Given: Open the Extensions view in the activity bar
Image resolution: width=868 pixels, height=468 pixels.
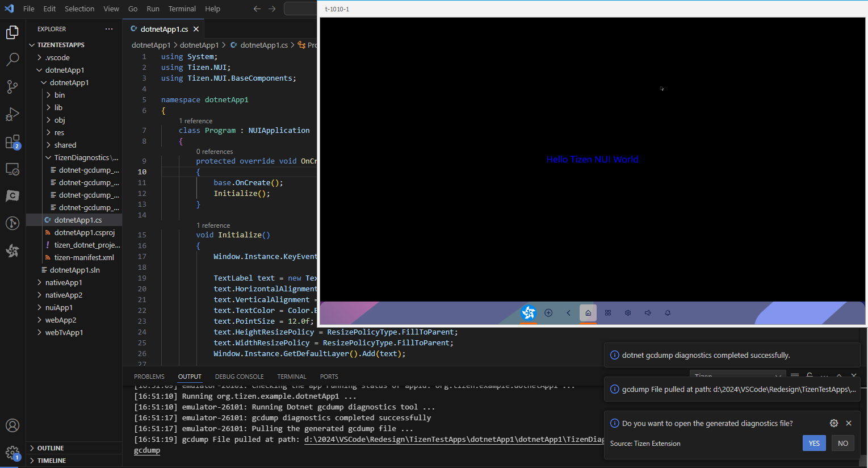Looking at the screenshot, I should 12,142.
